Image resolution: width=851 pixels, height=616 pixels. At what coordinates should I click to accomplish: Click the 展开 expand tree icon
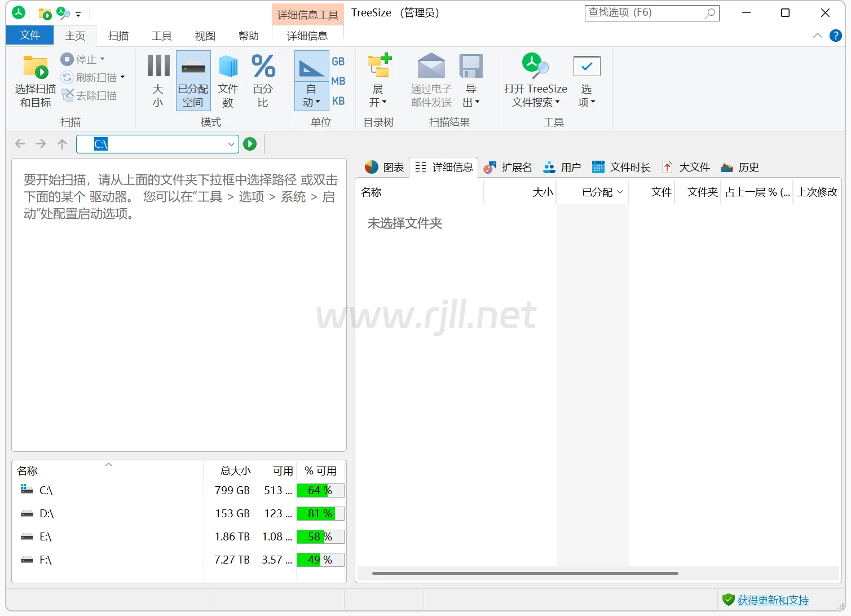tap(378, 67)
